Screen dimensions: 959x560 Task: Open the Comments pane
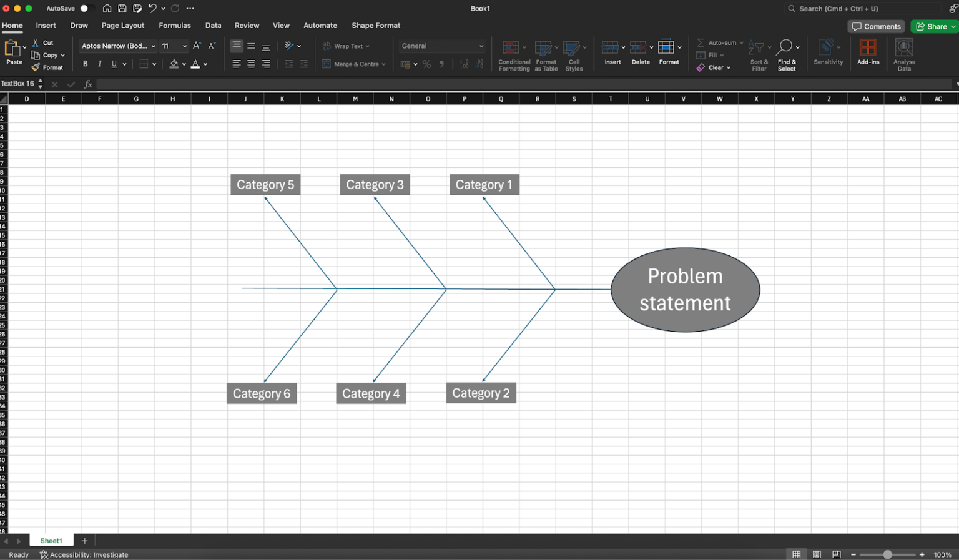click(x=876, y=26)
